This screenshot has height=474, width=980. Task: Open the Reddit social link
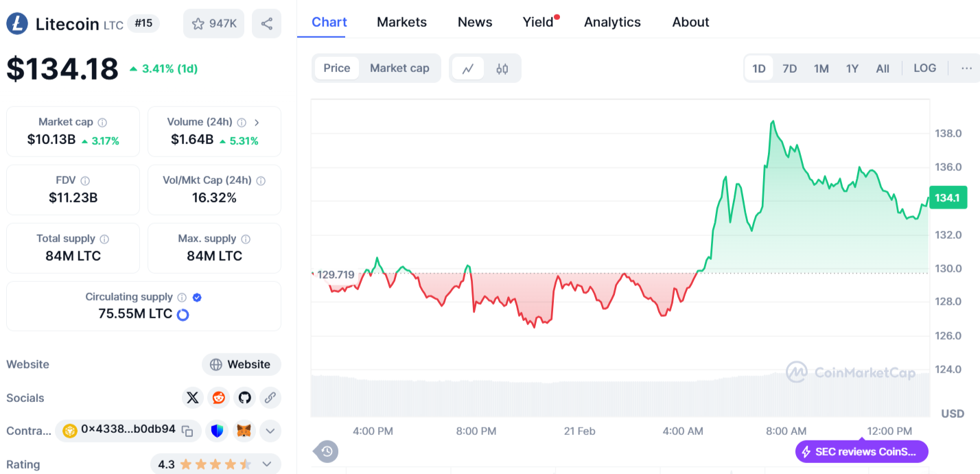pyautogui.click(x=219, y=397)
